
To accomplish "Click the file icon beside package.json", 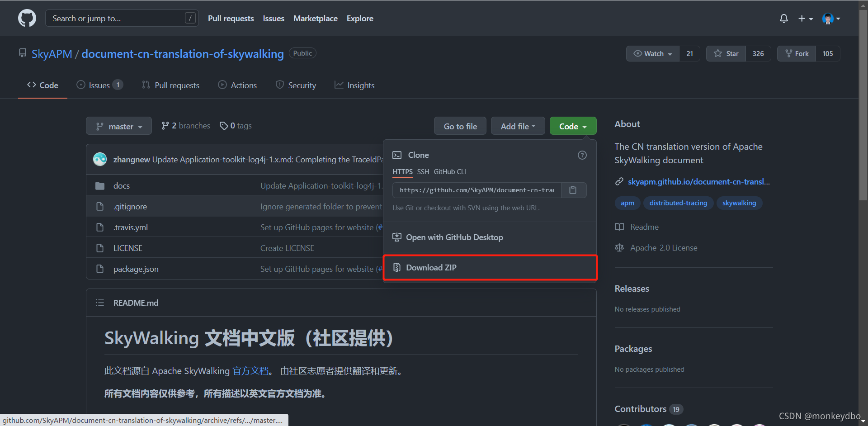I will click(x=100, y=269).
